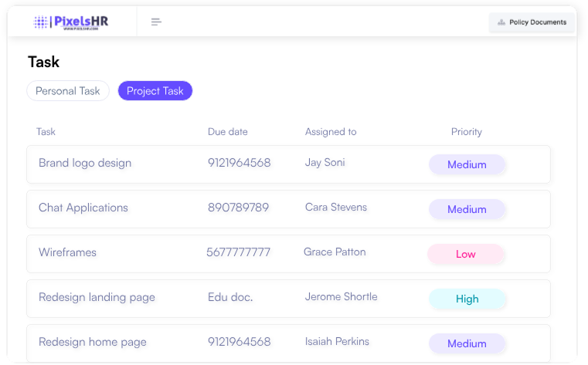Sort by the Priority column header

tap(466, 132)
